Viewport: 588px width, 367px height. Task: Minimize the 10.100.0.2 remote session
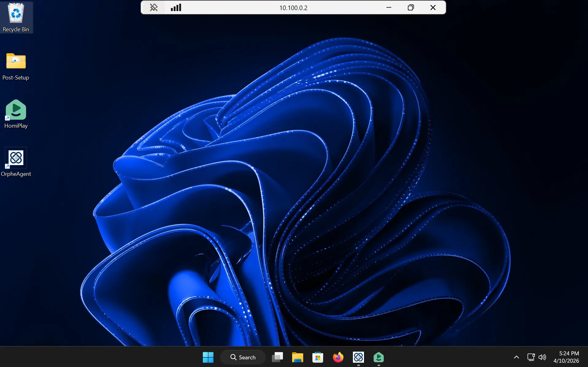point(389,8)
